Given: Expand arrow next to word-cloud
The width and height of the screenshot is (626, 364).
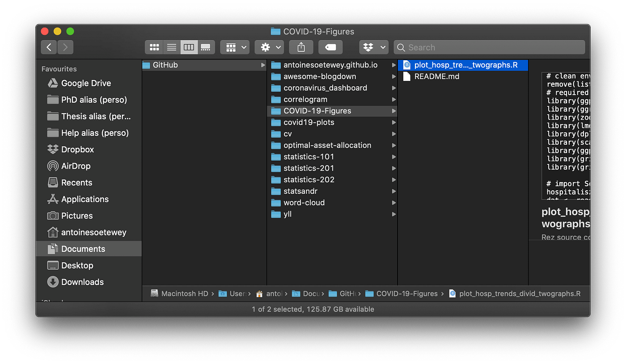Looking at the screenshot, I should (393, 202).
